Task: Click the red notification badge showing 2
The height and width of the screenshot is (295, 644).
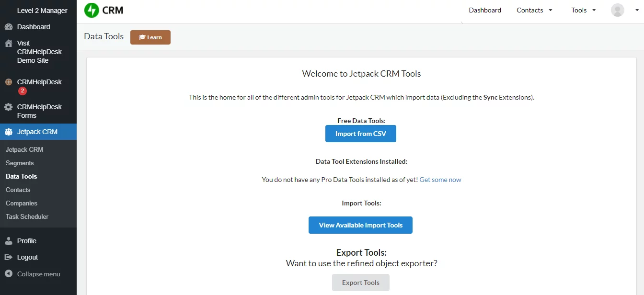Action: pos(23,91)
